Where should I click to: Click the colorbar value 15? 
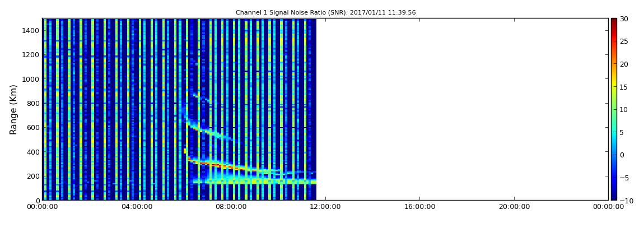coord(624,87)
